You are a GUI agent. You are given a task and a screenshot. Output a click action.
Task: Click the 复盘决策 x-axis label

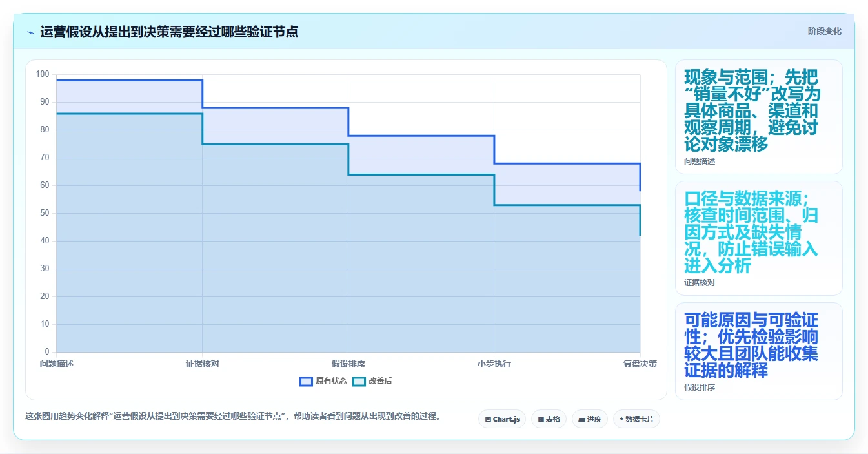click(x=640, y=364)
